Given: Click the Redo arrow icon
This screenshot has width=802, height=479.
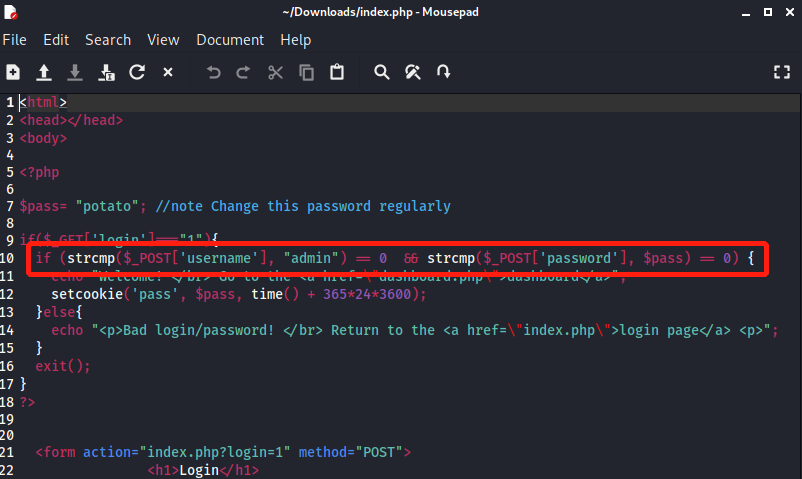Looking at the screenshot, I should [243, 72].
